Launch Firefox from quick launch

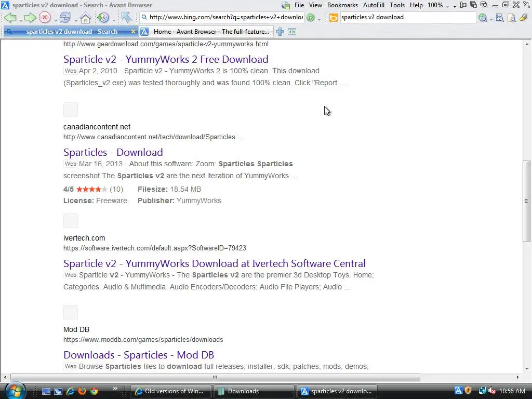82,391
